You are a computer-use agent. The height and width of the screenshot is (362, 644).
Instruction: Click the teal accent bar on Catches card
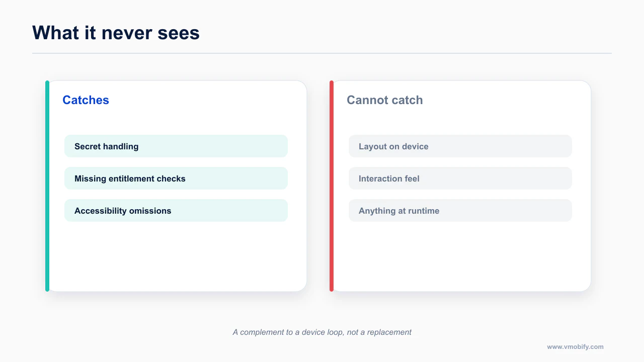coord(47,186)
